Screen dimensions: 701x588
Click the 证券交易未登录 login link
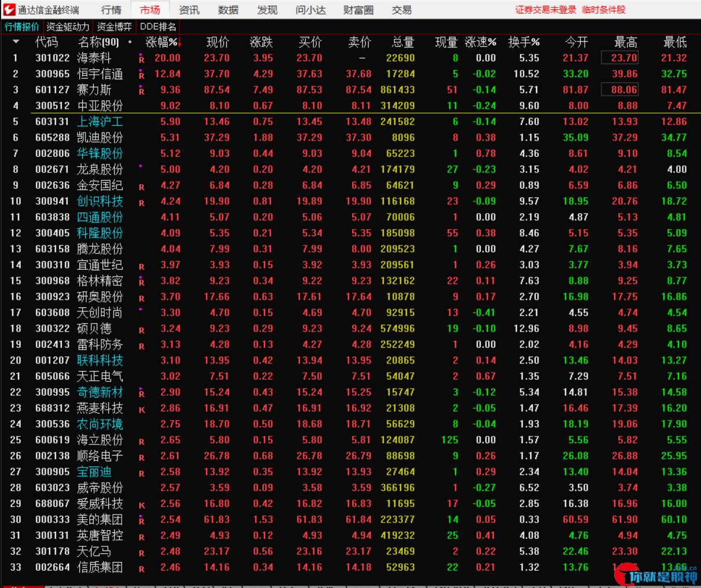(x=546, y=10)
